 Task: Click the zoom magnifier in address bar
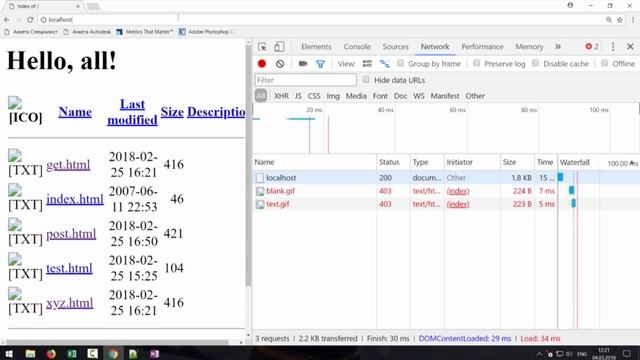(x=609, y=20)
